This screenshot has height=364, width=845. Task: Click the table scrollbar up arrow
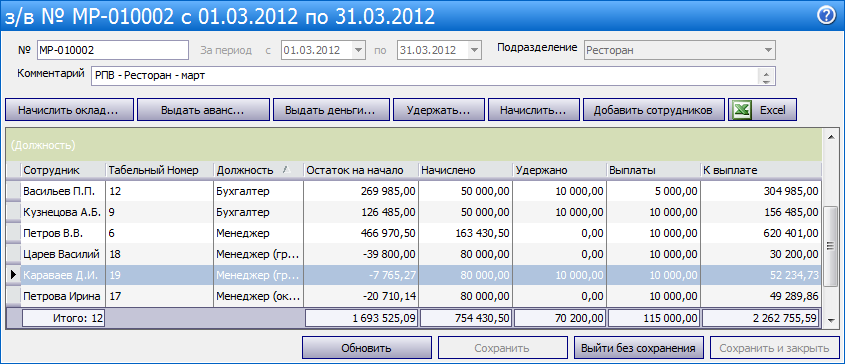831,136
